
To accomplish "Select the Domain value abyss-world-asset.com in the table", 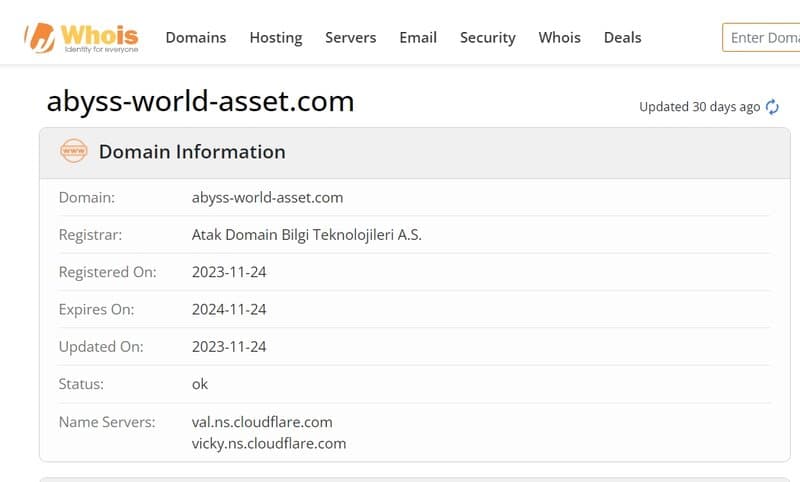I will click(x=267, y=198).
